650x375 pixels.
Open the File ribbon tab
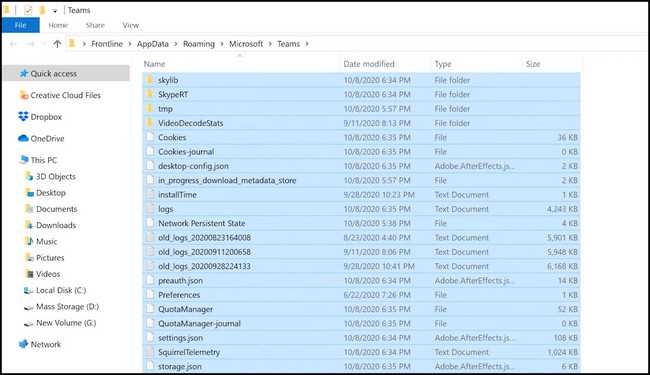pos(21,25)
